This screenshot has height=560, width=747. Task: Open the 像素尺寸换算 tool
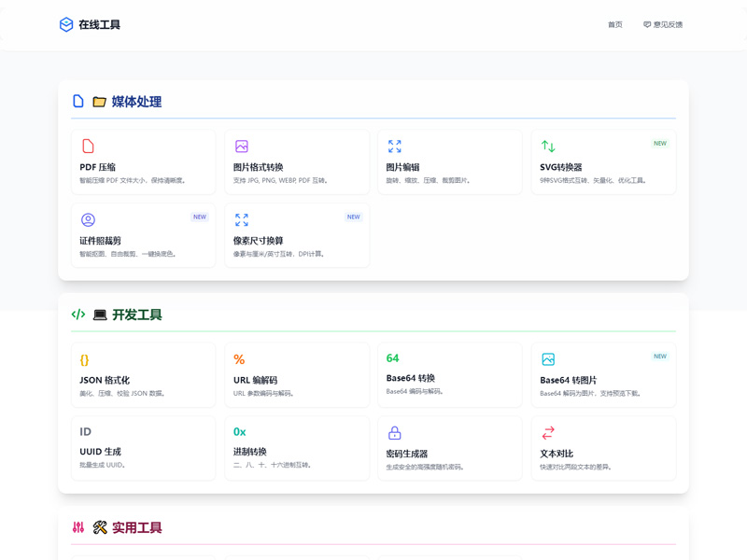[297, 235]
